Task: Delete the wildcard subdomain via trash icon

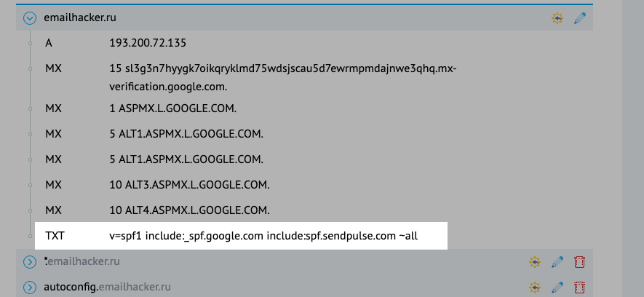Action: tap(580, 261)
